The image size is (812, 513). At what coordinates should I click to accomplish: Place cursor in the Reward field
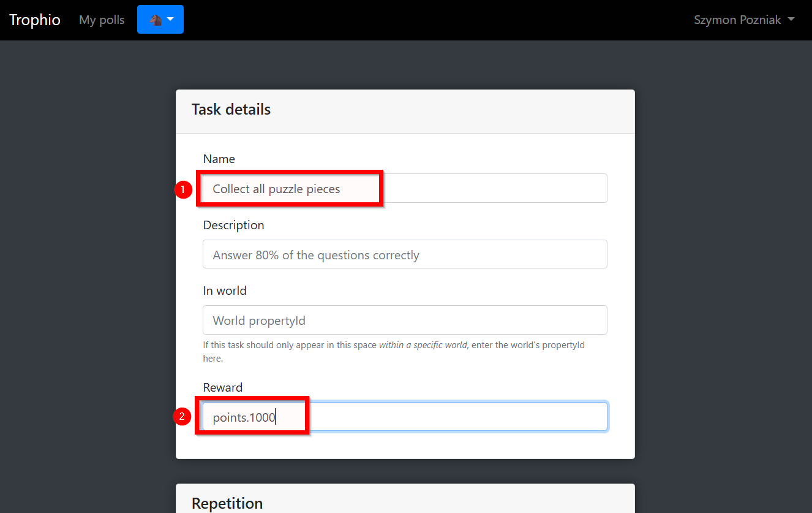click(x=441, y=417)
